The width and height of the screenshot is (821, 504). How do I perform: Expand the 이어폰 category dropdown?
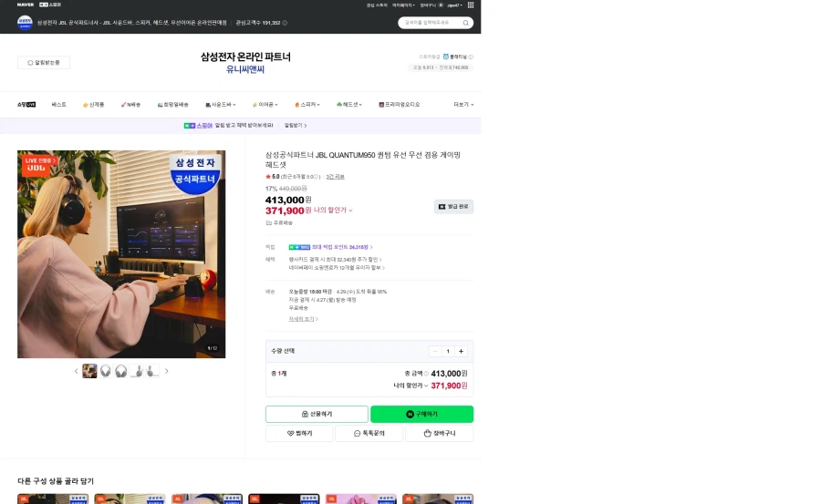[x=265, y=105]
